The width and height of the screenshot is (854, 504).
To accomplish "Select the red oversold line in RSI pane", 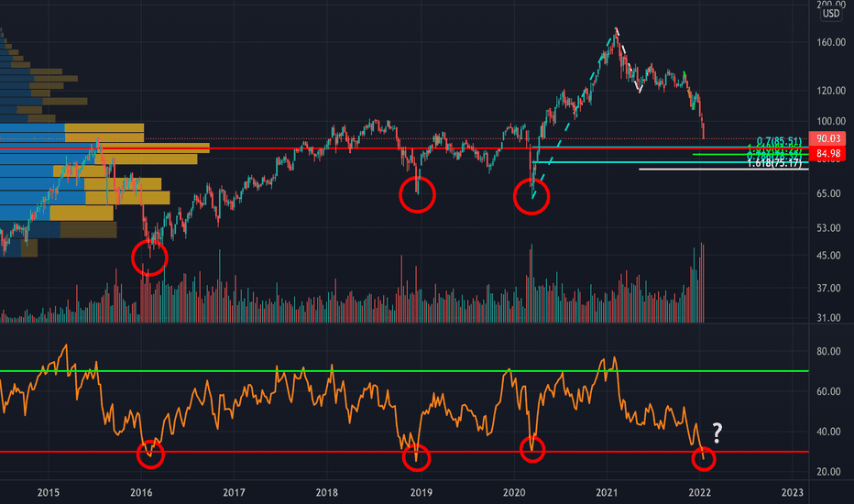I will [404, 452].
